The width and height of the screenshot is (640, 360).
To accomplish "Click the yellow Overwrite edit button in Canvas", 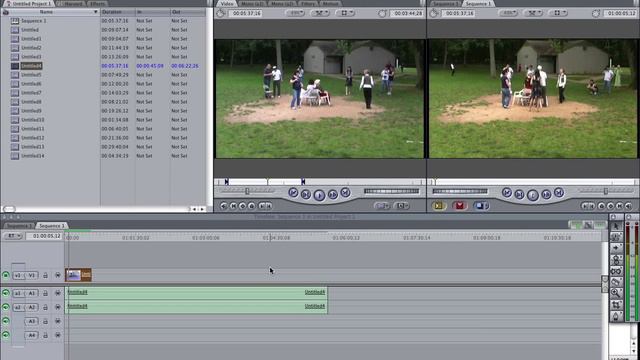I will 438,206.
